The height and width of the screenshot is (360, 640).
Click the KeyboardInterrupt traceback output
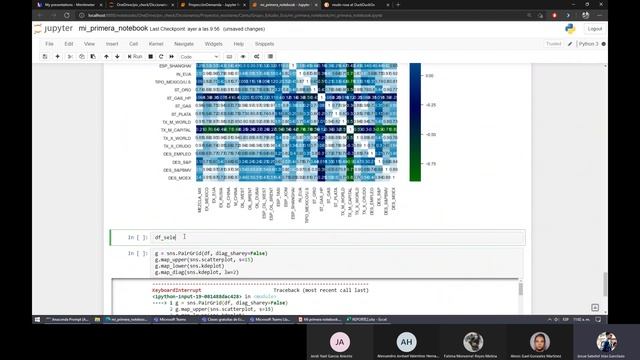[x=314, y=297]
